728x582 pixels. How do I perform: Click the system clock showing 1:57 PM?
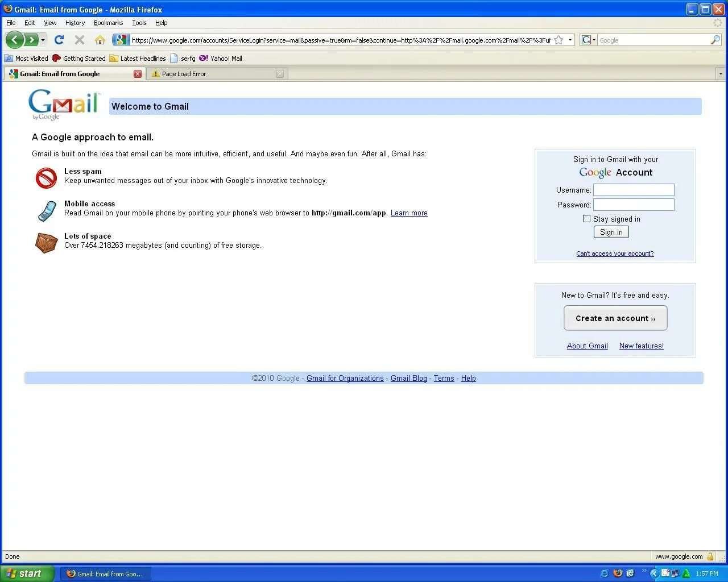(x=707, y=574)
